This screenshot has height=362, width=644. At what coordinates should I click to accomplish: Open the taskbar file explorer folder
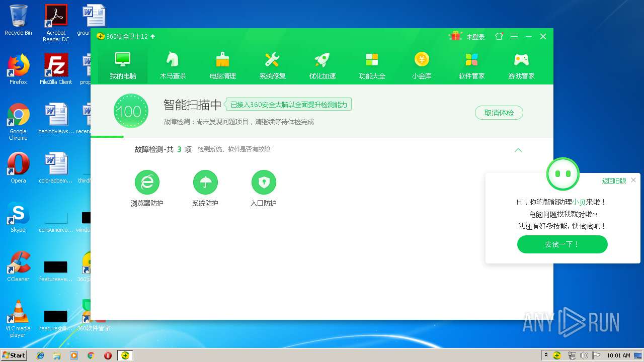[x=57, y=355]
